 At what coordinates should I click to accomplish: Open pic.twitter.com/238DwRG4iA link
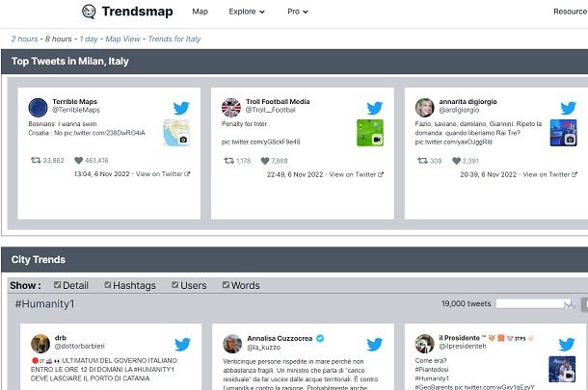(x=105, y=133)
